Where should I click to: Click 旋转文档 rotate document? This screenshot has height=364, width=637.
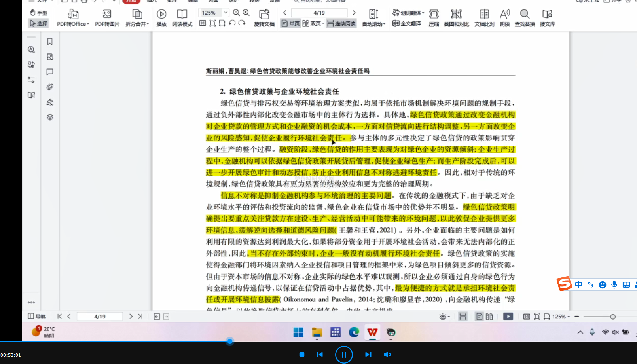(x=264, y=19)
